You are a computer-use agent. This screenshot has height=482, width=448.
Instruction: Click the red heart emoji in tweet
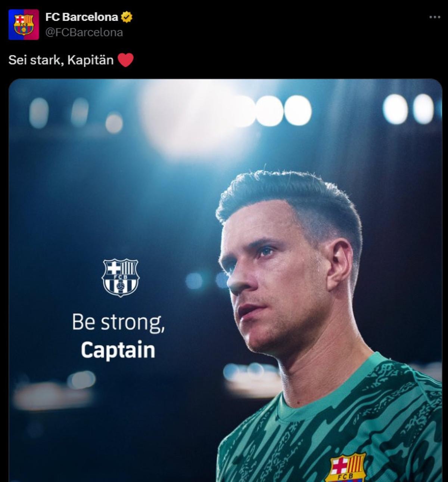tap(125, 60)
